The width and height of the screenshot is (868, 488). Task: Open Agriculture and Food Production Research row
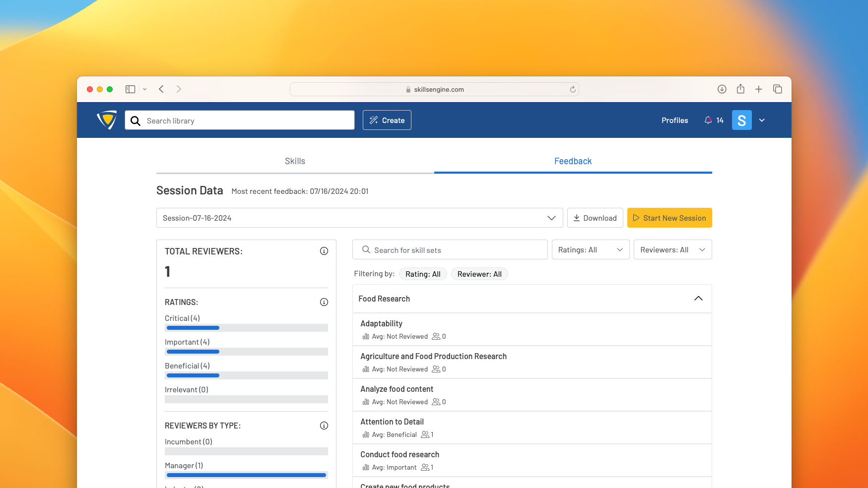(x=532, y=362)
